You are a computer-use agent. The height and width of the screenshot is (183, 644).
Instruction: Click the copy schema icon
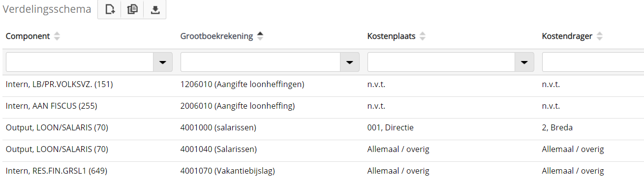click(x=132, y=9)
